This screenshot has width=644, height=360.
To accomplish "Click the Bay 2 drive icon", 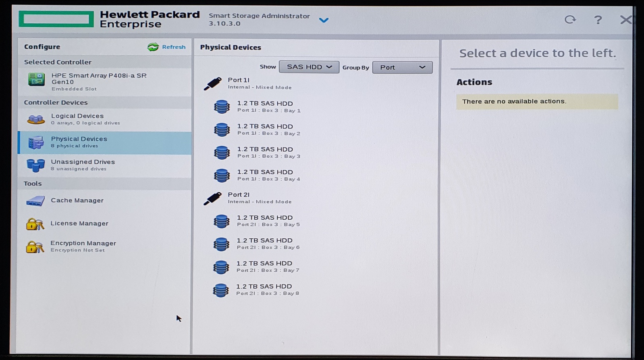I will 222,130.
